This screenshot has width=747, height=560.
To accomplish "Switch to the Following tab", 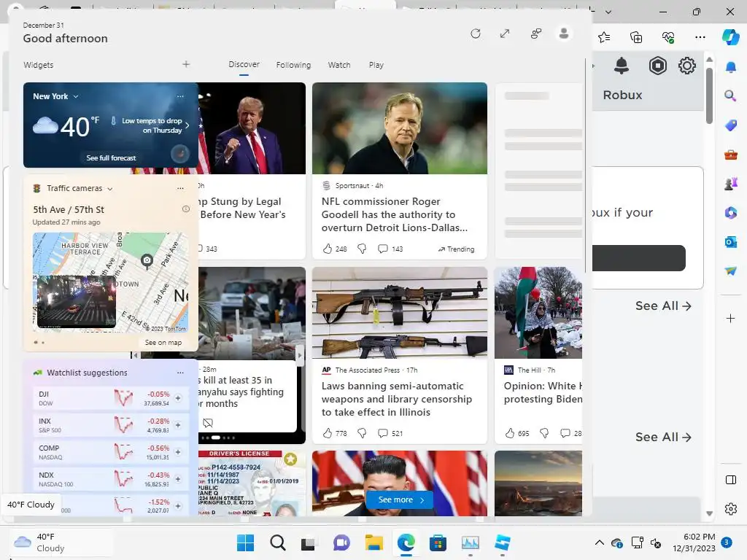I will click(293, 65).
